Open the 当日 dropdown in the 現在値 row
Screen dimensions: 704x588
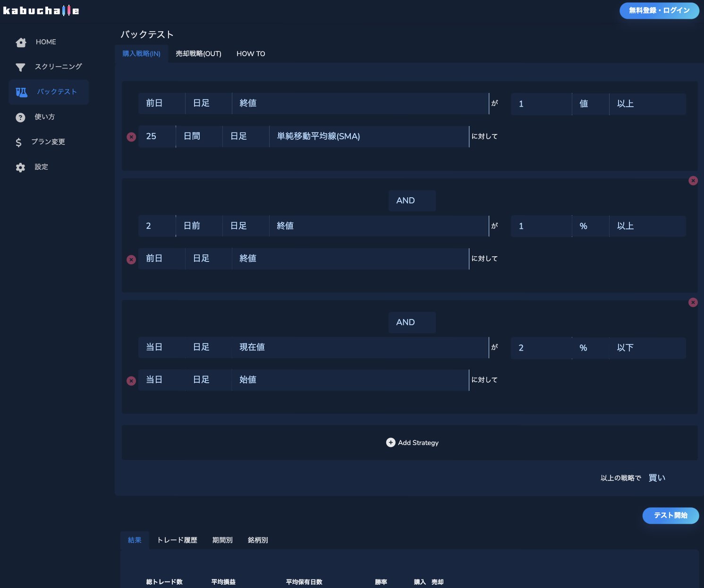pos(161,347)
